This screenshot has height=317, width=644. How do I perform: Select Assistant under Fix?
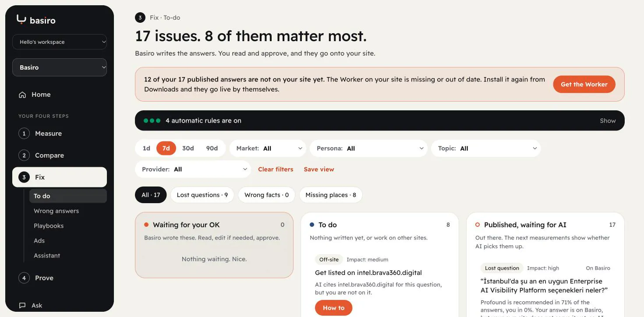(x=68, y=256)
